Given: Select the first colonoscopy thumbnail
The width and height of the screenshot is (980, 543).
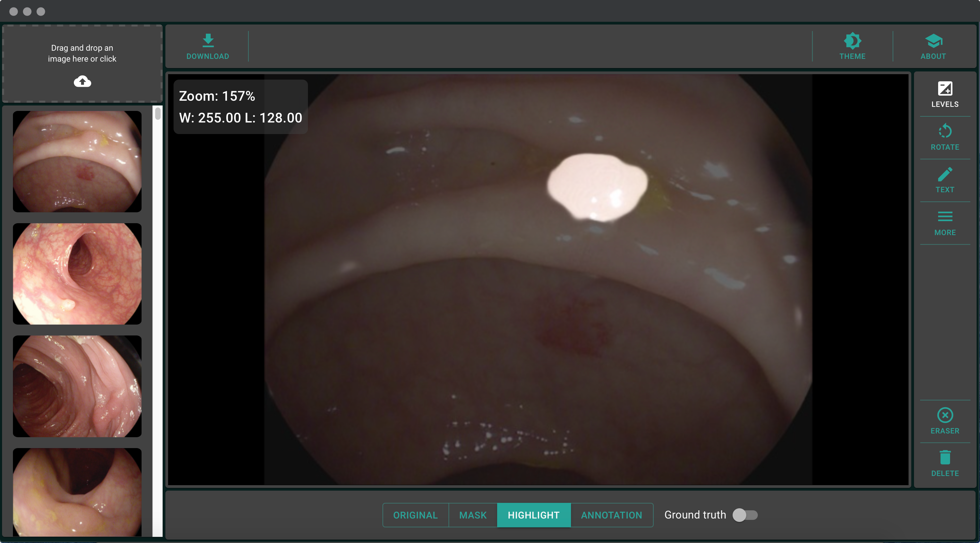Looking at the screenshot, I should point(77,161).
